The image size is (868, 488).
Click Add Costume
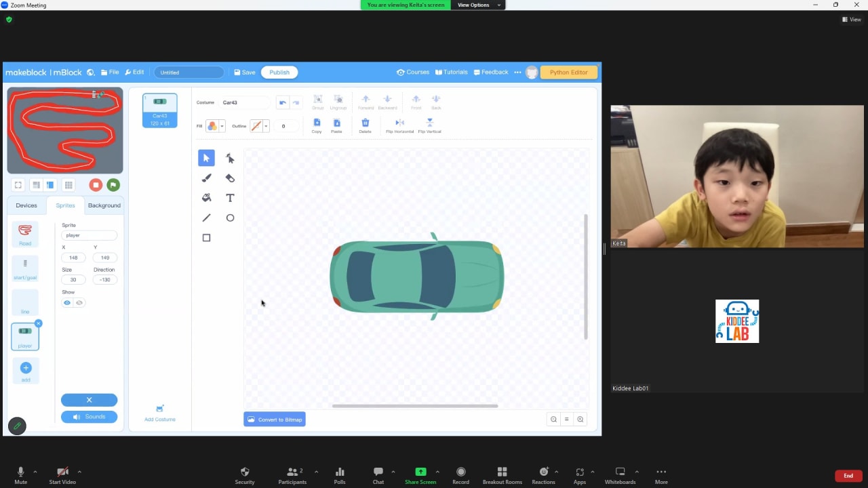160,413
